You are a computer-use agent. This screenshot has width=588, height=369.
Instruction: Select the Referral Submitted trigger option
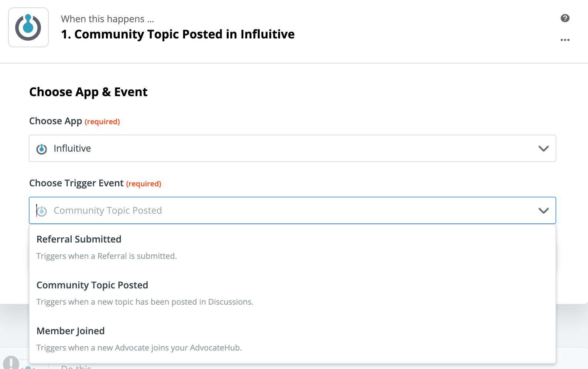click(79, 240)
